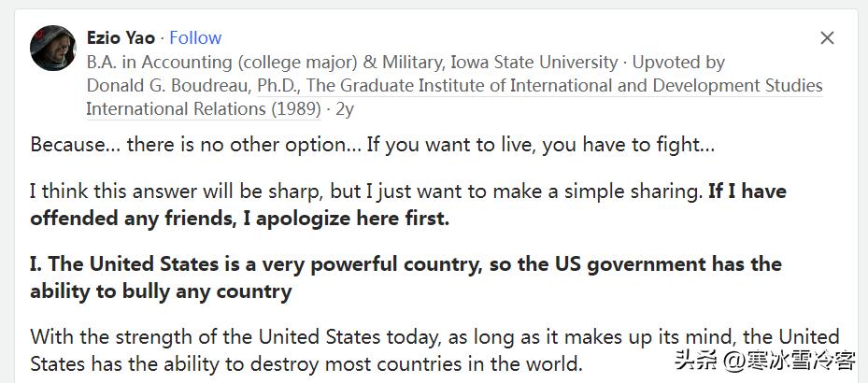
Task: Click the 'I think this answer will be sharp' sentence
Action: [x=364, y=191]
